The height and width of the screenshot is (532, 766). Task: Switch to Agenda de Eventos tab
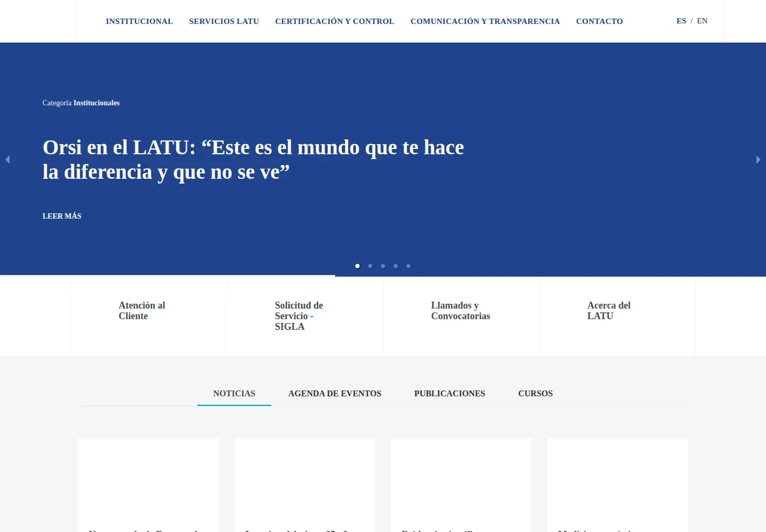335,394
